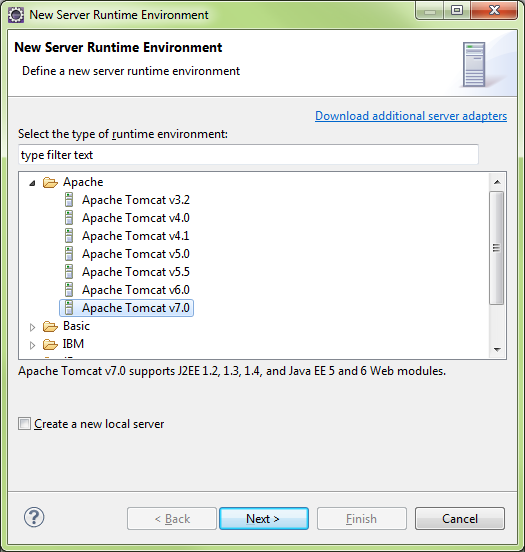Click the Apache folder icon
Viewport: 525px width, 552px height.
tap(50, 182)
